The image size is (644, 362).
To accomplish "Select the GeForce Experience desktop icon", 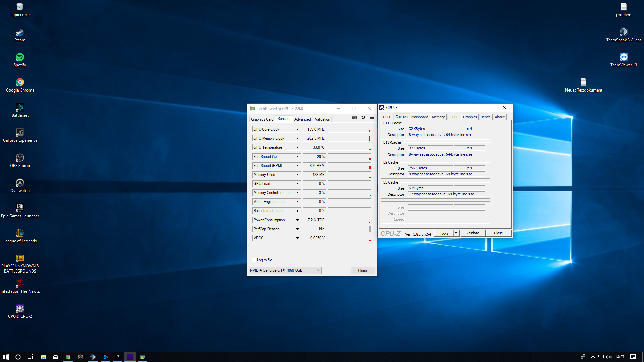I will (x=20, y=135).
